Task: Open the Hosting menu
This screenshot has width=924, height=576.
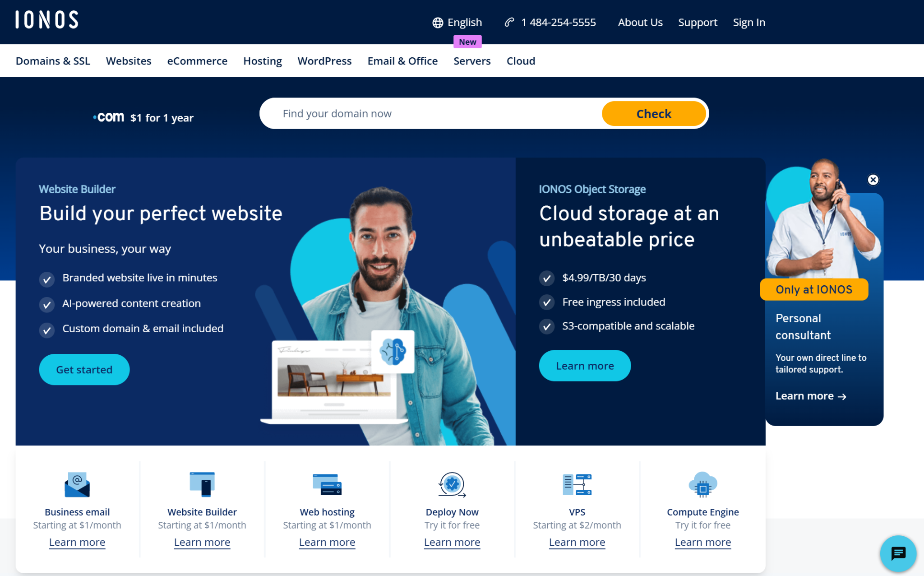Action: (263, 61)
